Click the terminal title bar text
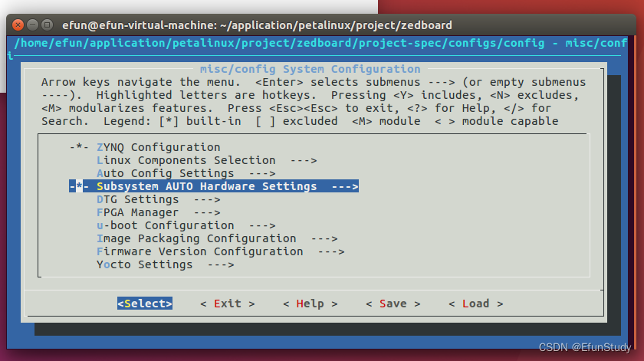 (257, 25)
